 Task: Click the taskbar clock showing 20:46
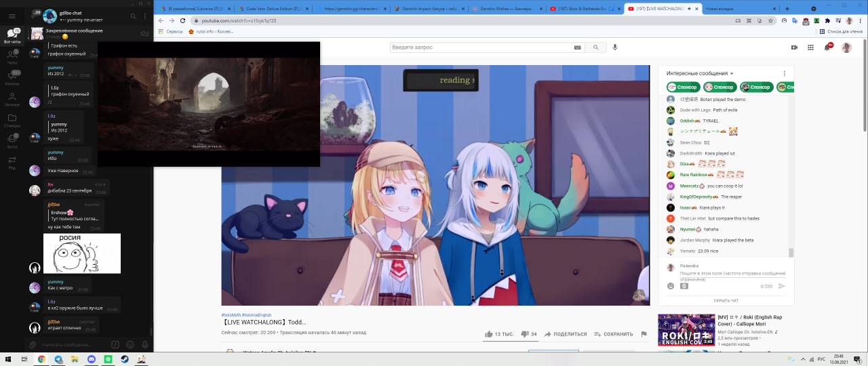(x=839, y=359)
